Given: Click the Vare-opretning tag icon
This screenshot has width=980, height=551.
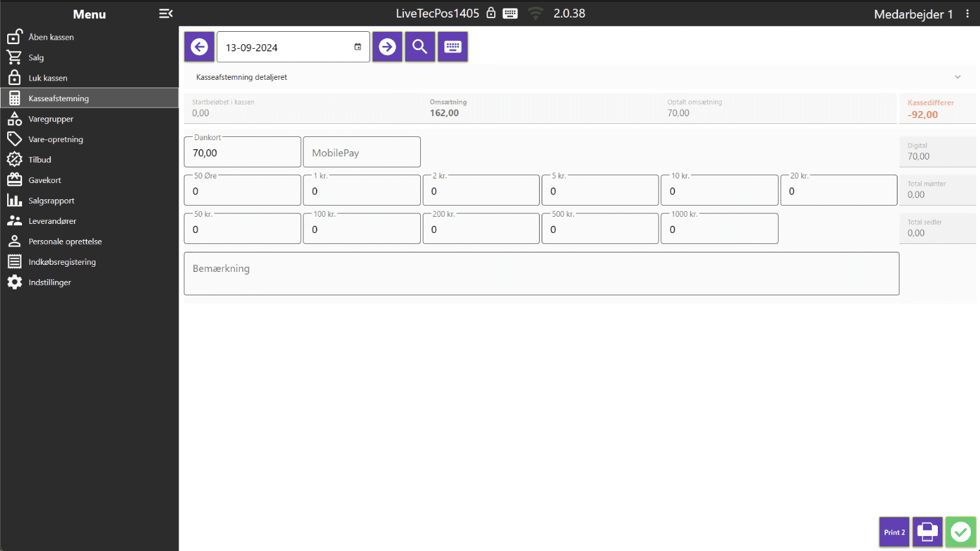Looking at the screenshot, I should pyautogui.click(x=14, y=139).
